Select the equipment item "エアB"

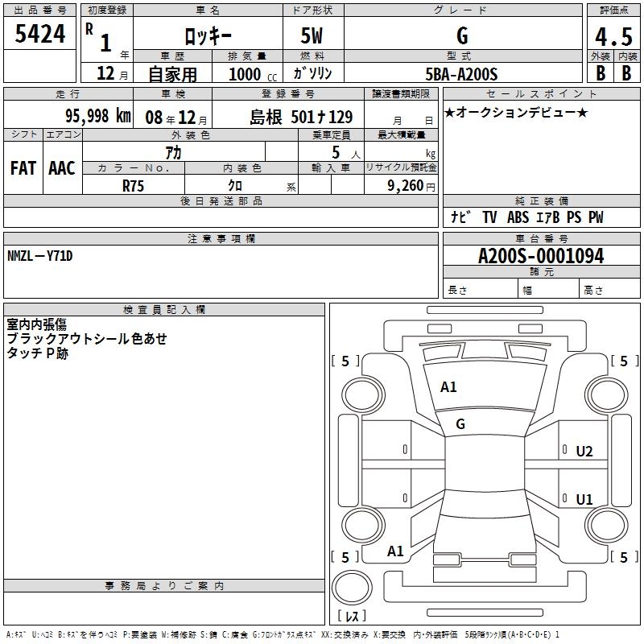[x=548, y=217]
